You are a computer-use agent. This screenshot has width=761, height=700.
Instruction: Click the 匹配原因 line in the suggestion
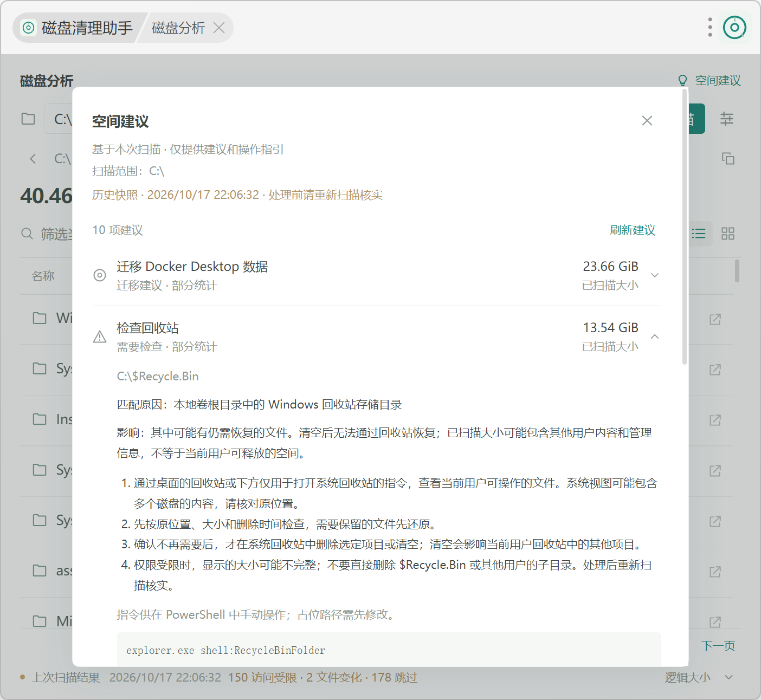(x=260, y=405)
